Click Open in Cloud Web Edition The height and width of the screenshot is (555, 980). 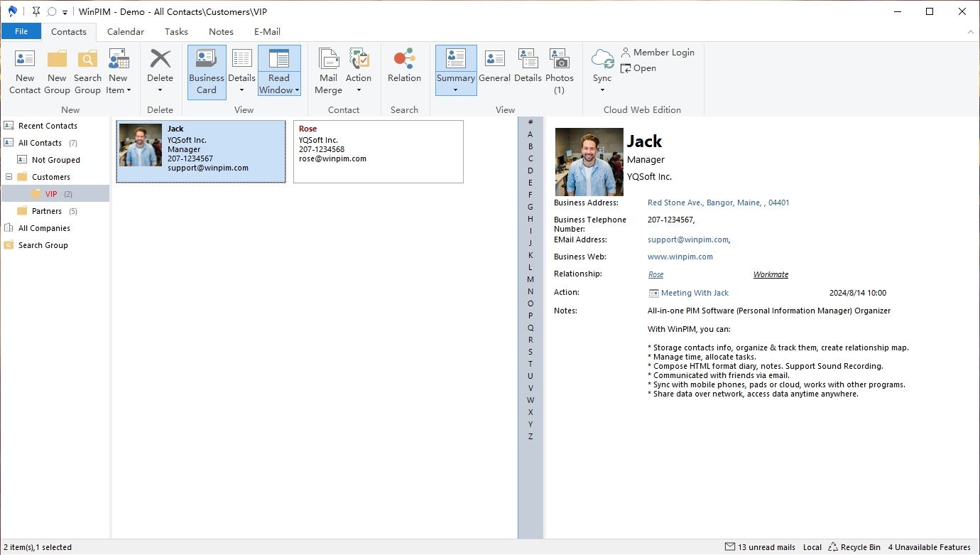(638, 68)
